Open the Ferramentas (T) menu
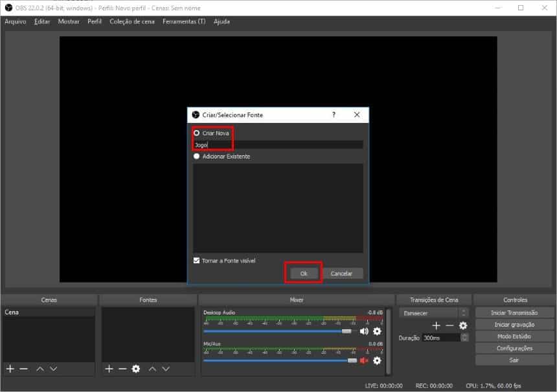Screen dimensions: 557x392 [184, 21]
